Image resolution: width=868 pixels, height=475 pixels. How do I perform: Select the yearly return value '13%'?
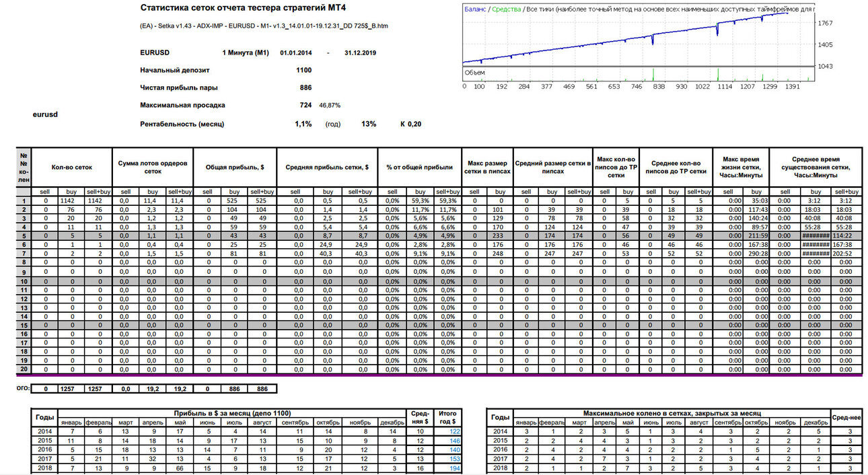click(x=369, y=124)
